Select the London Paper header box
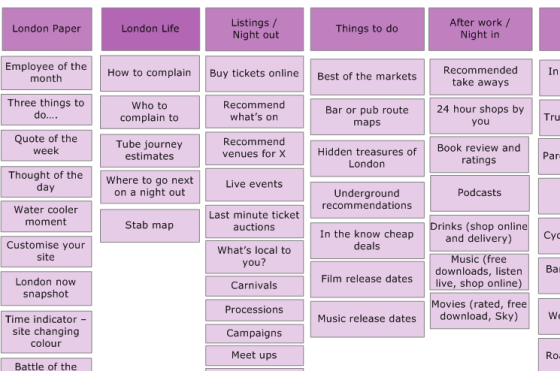The height and width of the screenshot is (371, 560). [47, 29]
